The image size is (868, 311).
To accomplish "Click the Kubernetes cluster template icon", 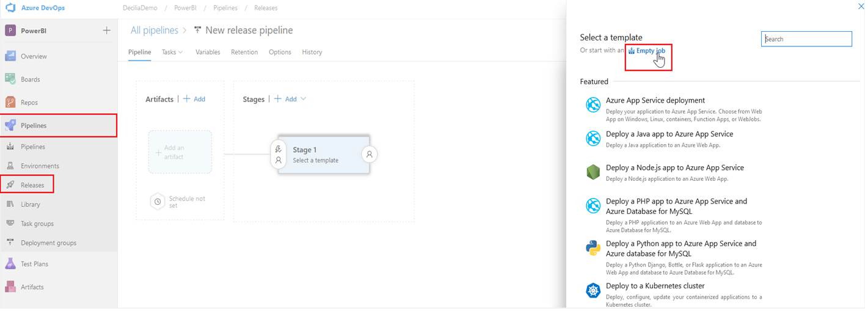I will point(593,290).
